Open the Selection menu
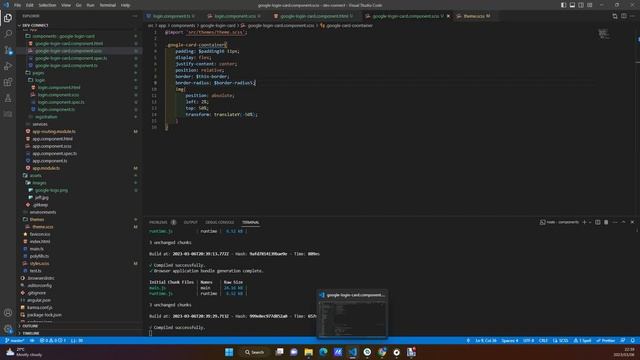This screenshot has width=640, height=360. click(x=47, y=5)
